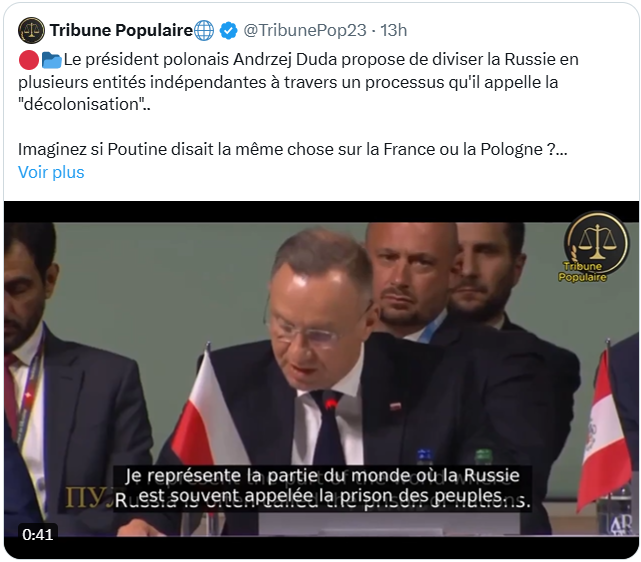
Task: Click the bald man behind the speaker
Action: coord(411,278)
